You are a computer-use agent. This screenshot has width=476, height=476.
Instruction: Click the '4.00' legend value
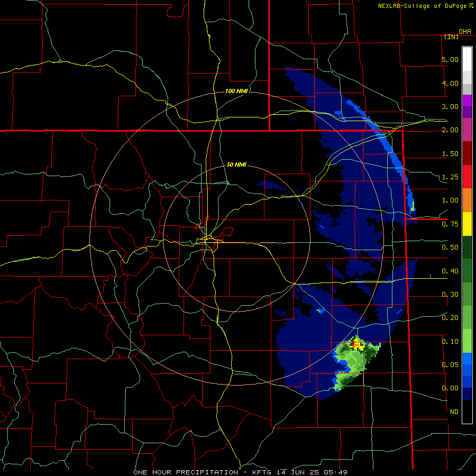[x=450, y=83]
